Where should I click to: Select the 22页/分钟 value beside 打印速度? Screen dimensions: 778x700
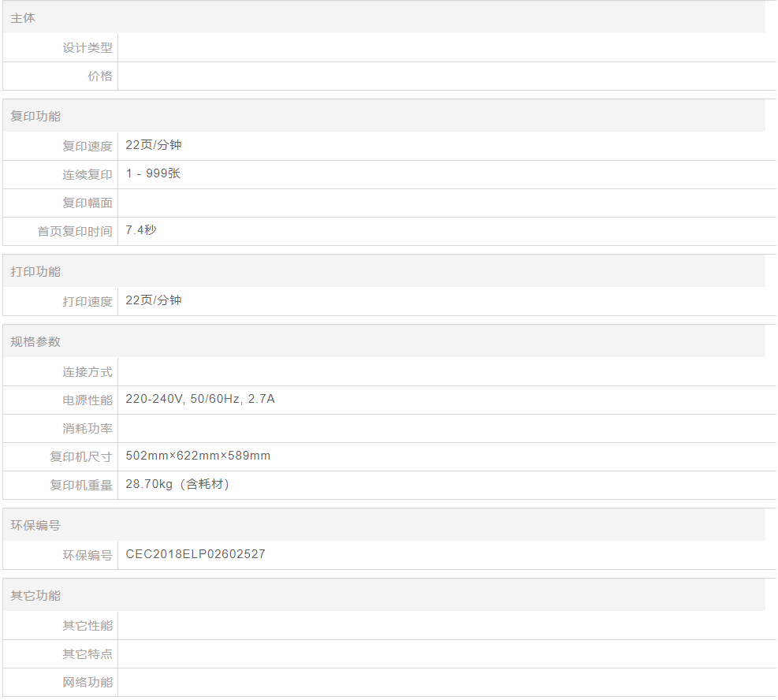pos(154,301)
